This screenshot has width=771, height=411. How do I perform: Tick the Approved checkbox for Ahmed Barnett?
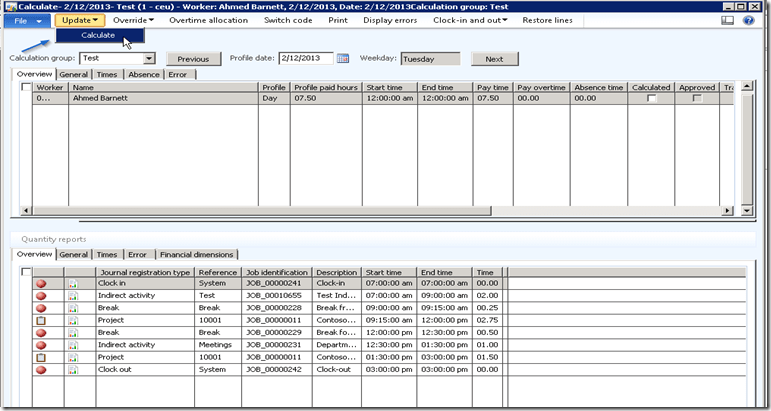click(697, 99)
